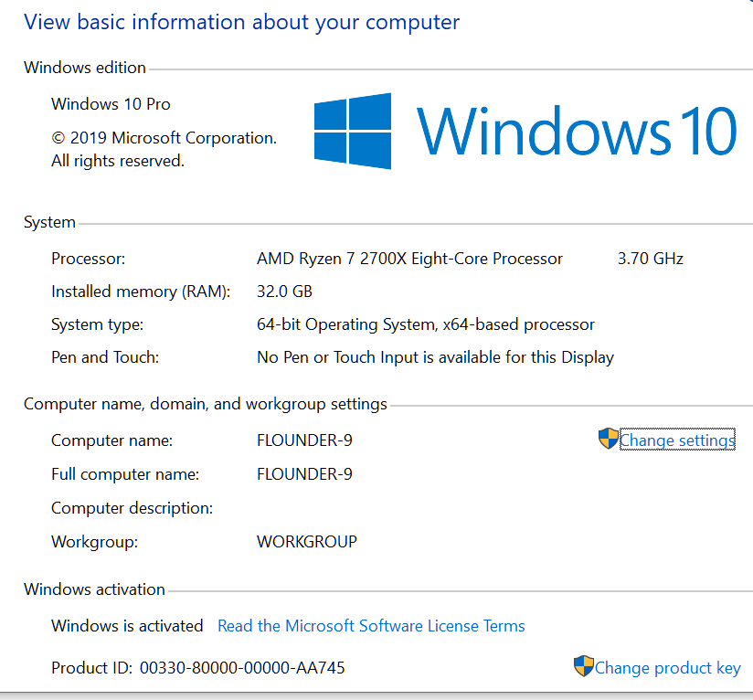Click the 'Computer description:' label
The width and height of the screenshot is (753, 700).
pos(133,508)
